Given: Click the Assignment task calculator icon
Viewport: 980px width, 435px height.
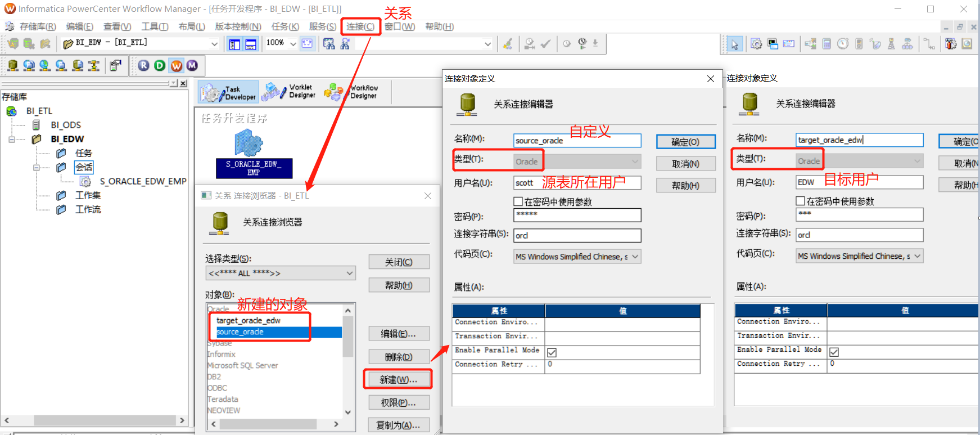Looking at the screenshot, I should pyautogui.click(x=827, y=44).
